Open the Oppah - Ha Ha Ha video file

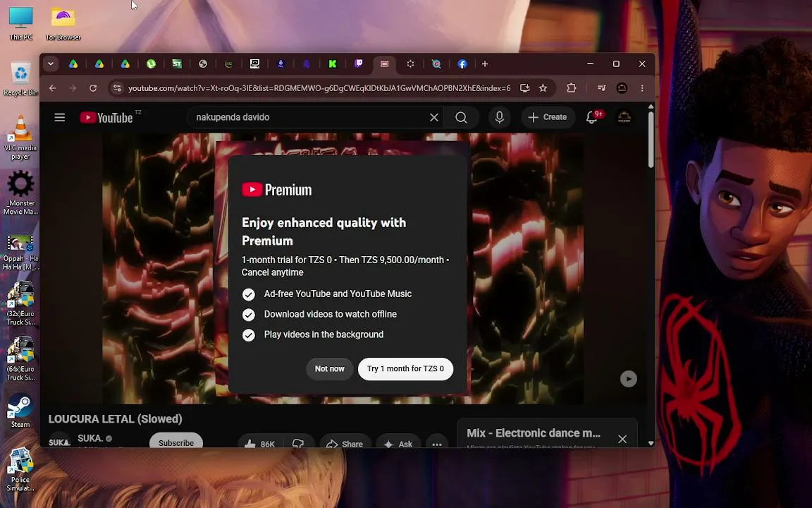tap(20, 252)
